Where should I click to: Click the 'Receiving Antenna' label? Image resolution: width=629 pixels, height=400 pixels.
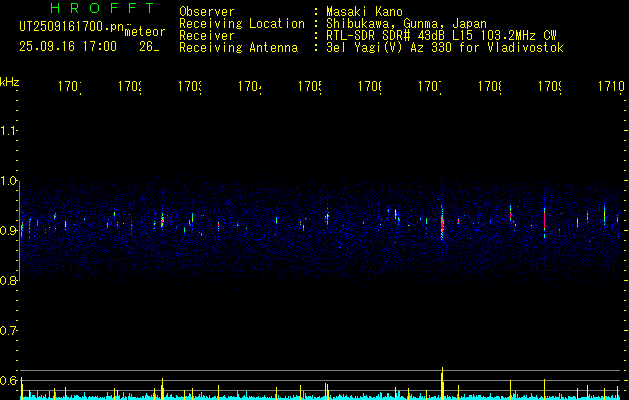(x=238, y=48)
